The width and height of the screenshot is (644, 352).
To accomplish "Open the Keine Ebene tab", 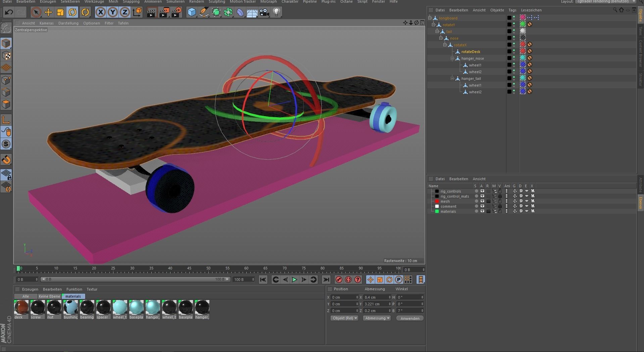I will coord(49,296).
